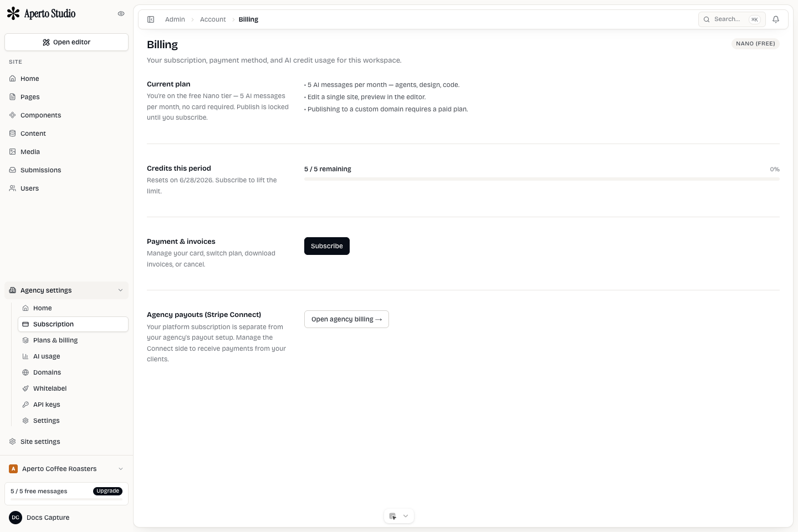
Task: Select the Subscription sub-item
Action: [x=73, y=324]
